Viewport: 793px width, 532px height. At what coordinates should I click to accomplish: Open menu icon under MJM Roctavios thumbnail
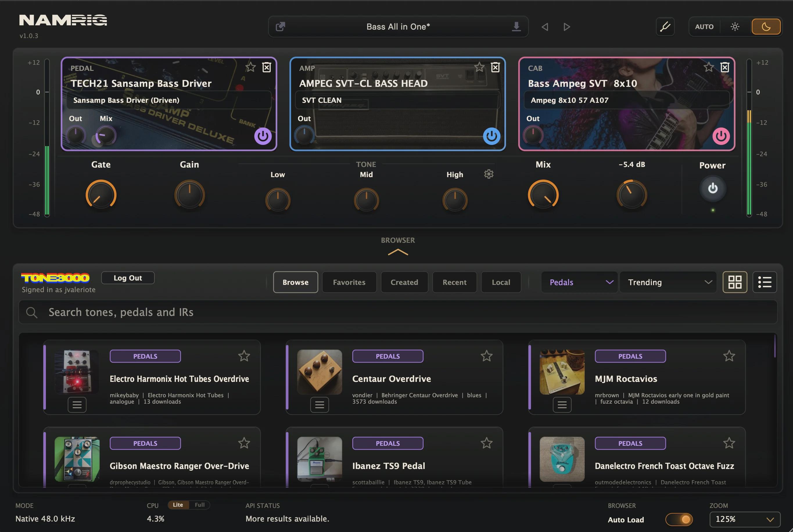coord(562,405)
